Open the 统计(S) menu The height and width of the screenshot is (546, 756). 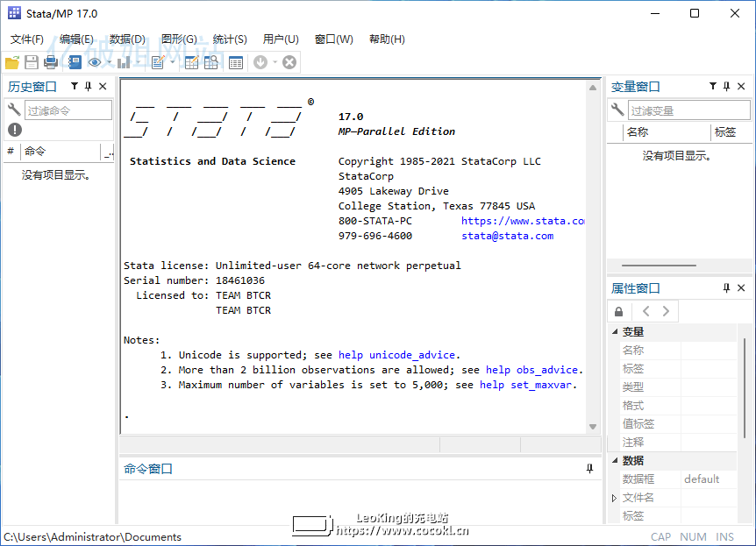pyautogui.click(x=230, y=39)
